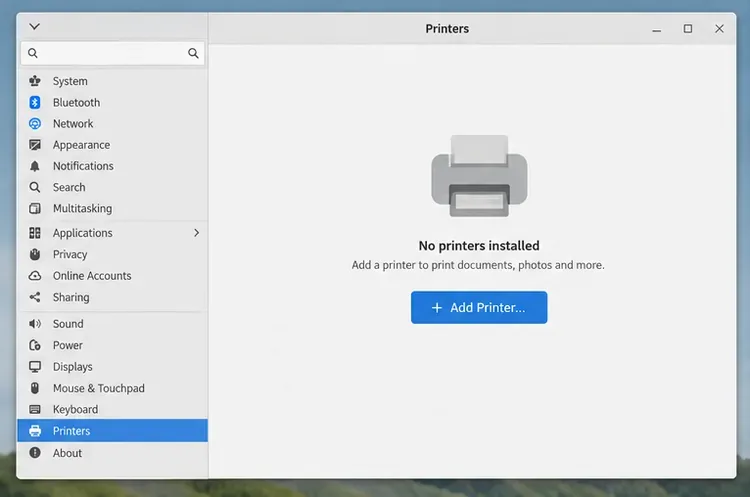Screen dimensions: 750x497
Task: Click the Power icon in sidebar
Action: [34, 345]
